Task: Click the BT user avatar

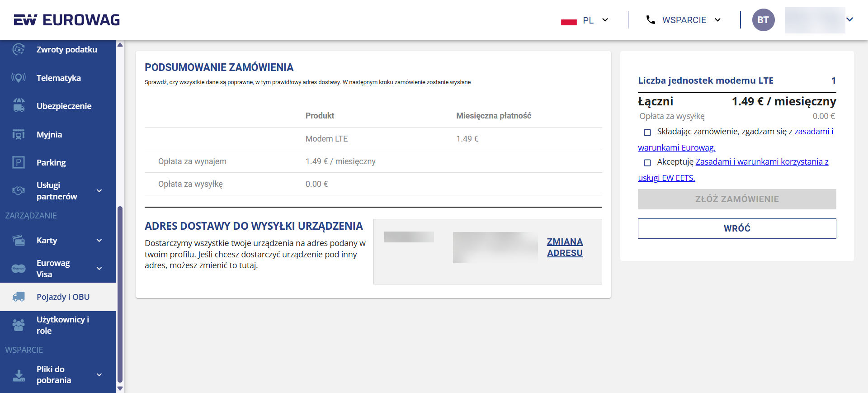Action: point(763,20)
